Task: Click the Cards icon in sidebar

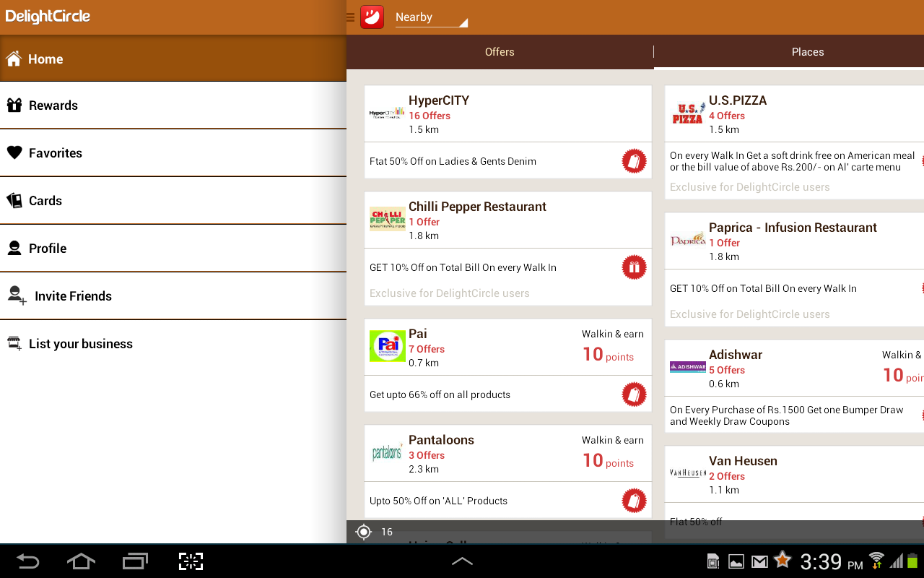Action: pos(14,201)
